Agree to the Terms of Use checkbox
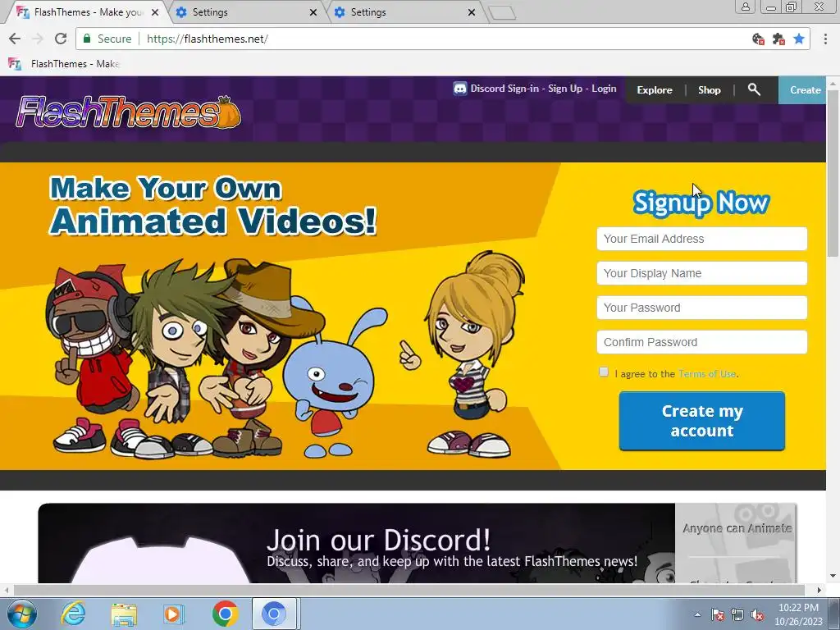 click(x=604, y=372)
